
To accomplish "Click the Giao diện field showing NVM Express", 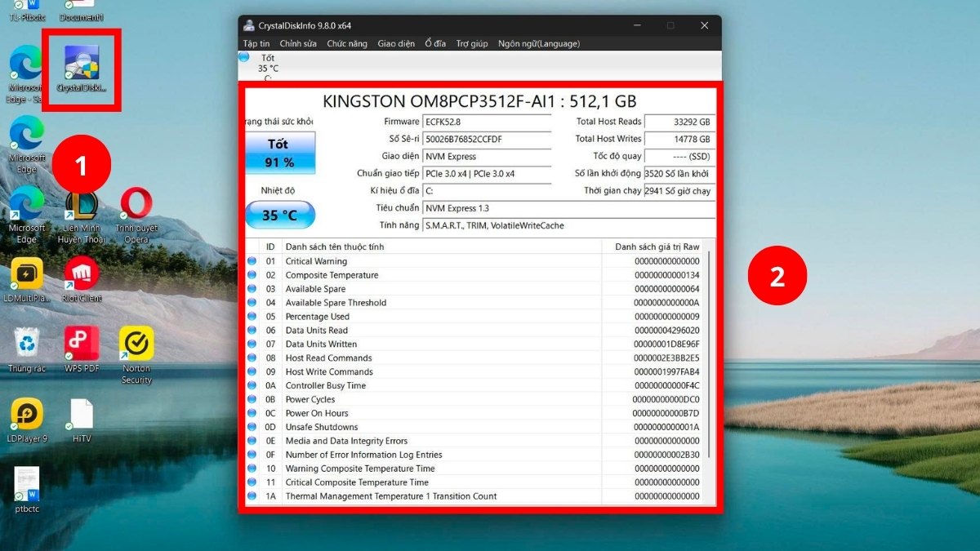I will click(x=487, y=156).
